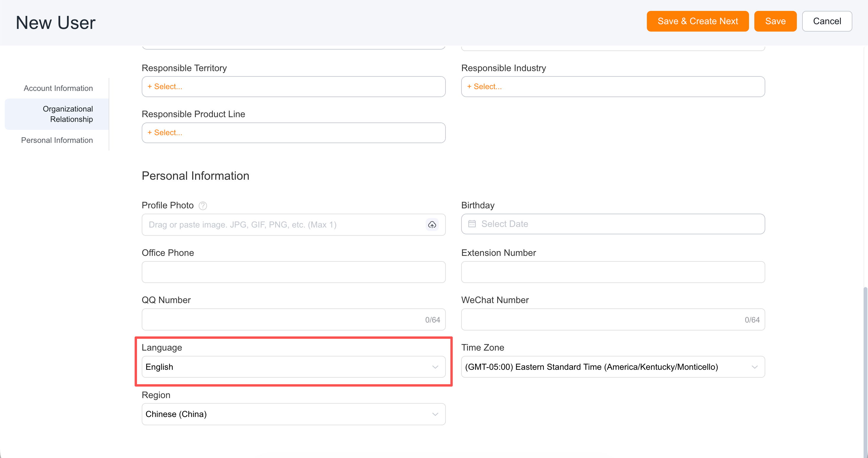Open the Region dropdown showing Chinese (China)

(x=293, y=414)
